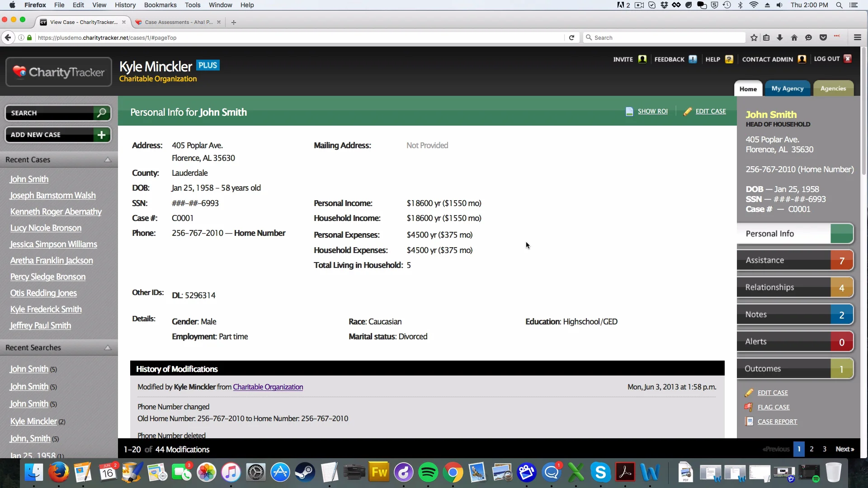Open the Help question mark icon
This screenshot has height=488, width=868.
pyautogui.click(x=729, y=59)
